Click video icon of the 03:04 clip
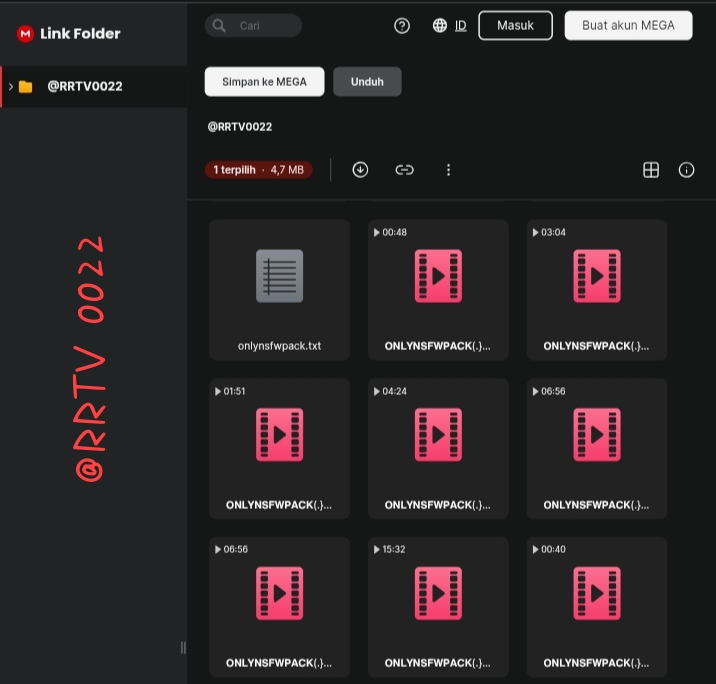 pyautogui.click(x=597, y=276)
